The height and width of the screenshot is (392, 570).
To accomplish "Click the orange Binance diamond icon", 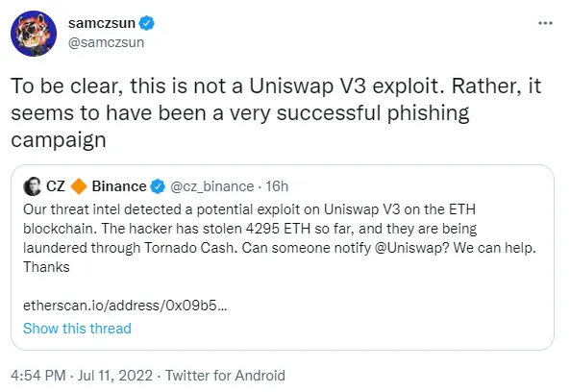I will pyautogui.click(x=79, y=186).
